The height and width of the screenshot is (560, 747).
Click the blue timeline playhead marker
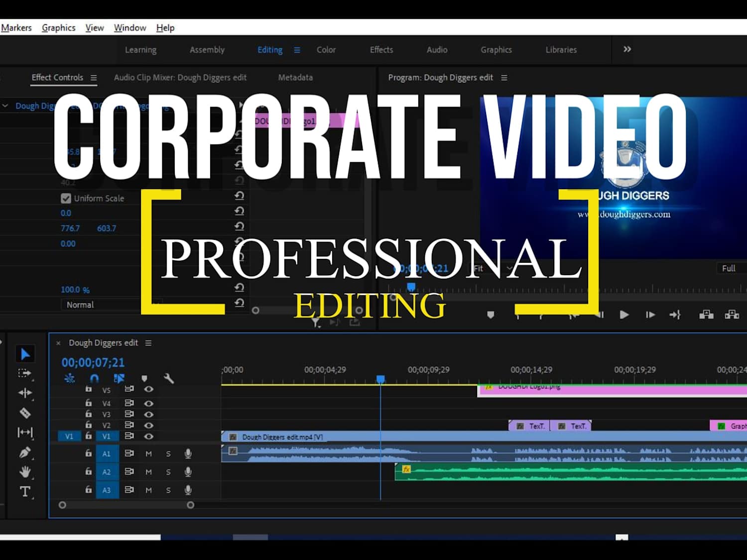click(x=380, y=379)
